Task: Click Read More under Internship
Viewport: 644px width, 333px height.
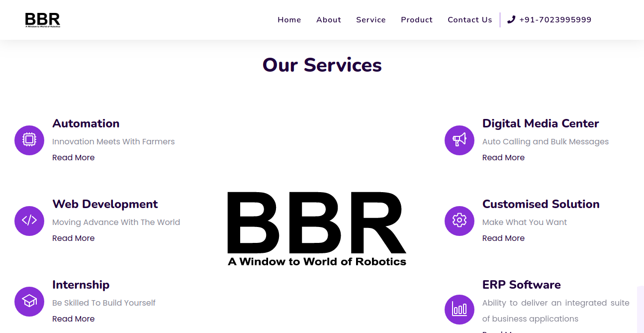Action: [74, 319]
